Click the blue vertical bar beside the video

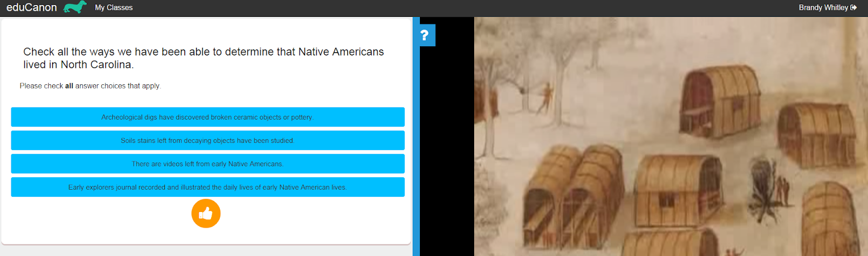[x=416, y=136]
